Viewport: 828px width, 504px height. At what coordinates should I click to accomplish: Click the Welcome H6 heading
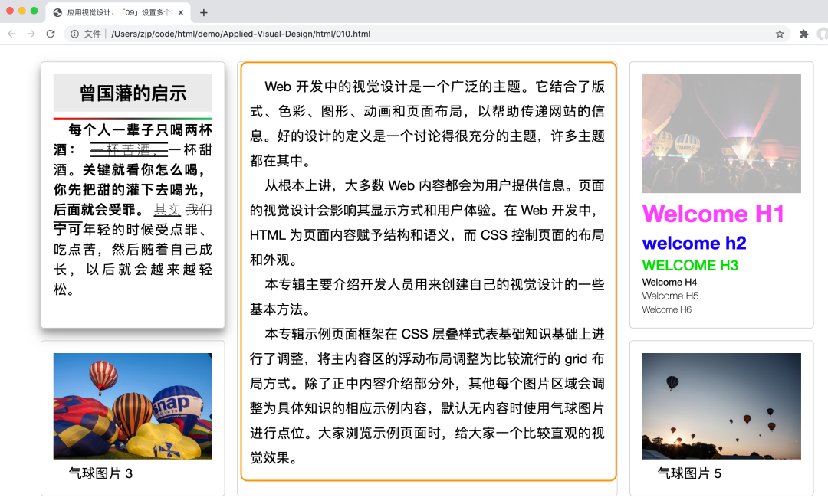point(666,309)
